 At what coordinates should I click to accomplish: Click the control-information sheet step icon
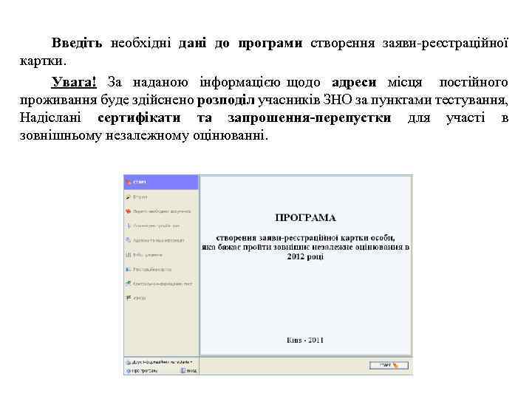pyautogui.click(x=129, y=284)
